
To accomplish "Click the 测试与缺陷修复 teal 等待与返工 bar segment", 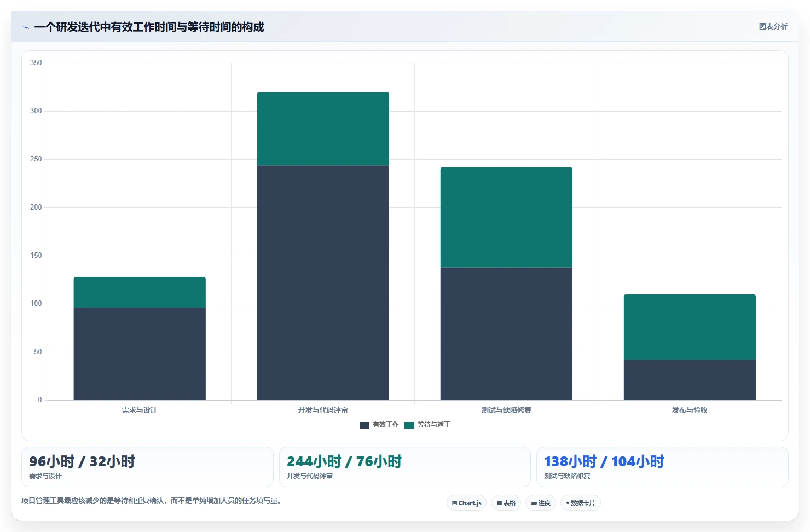I will [x=506, y=217].
